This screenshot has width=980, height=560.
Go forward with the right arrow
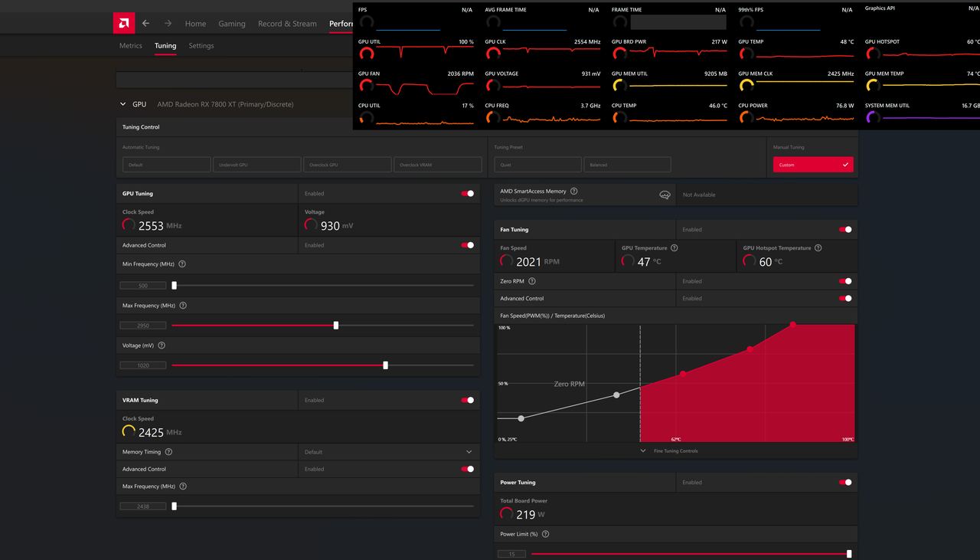[x=168, y=24]
